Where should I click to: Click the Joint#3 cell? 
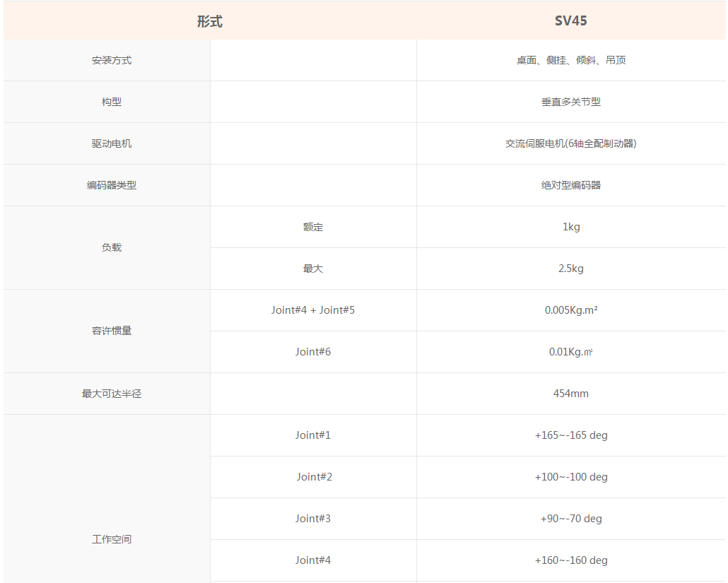pyautogui.click(x=313, y=519)
